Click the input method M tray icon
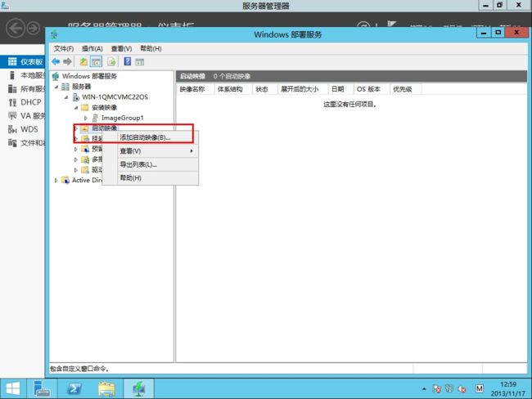Image resolution: width=532 pixels, height=399 pixels. (479, 388)
